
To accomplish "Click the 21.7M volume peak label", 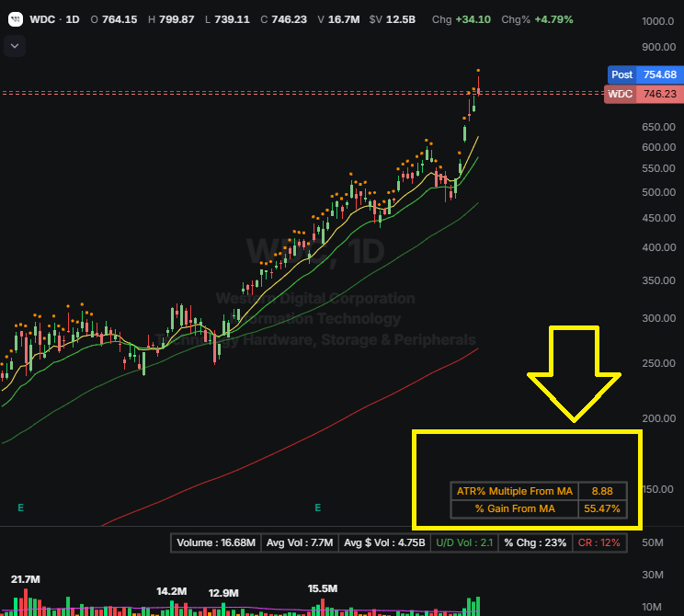I will tap(26, 579).
